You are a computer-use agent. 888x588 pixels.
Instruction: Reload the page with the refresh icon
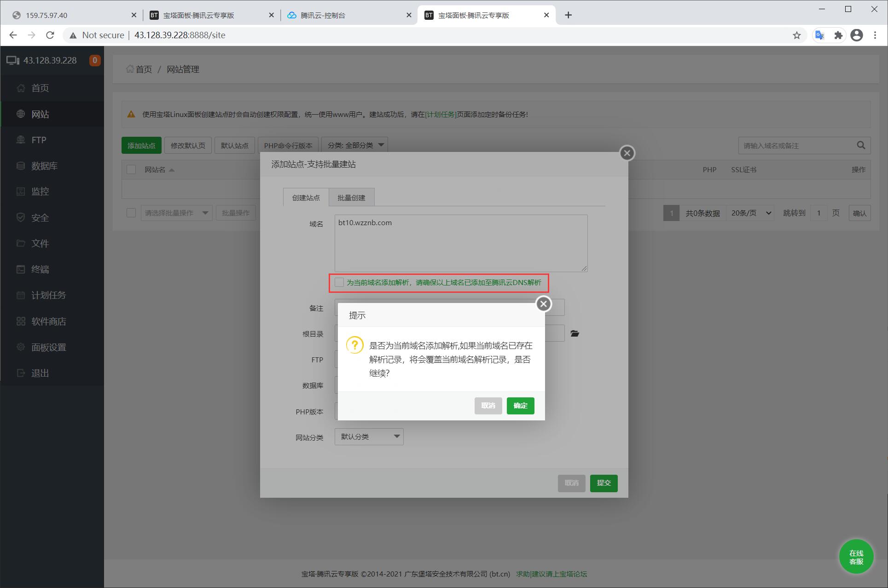[x=50, y=35]
